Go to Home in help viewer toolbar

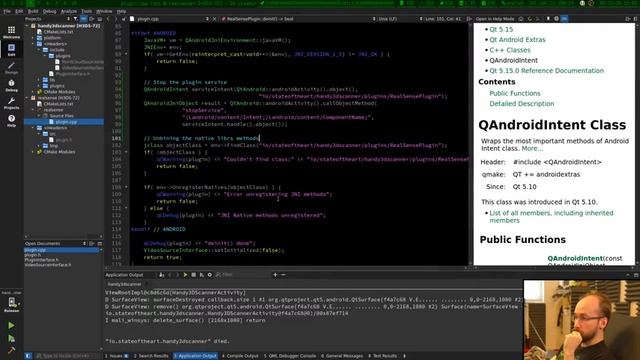click(x=521, y=19)
